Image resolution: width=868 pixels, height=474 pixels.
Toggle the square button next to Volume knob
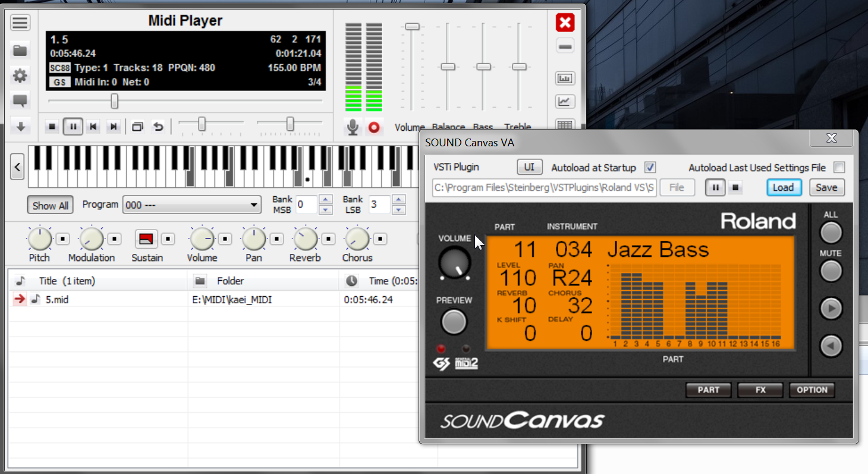[224, 239]
